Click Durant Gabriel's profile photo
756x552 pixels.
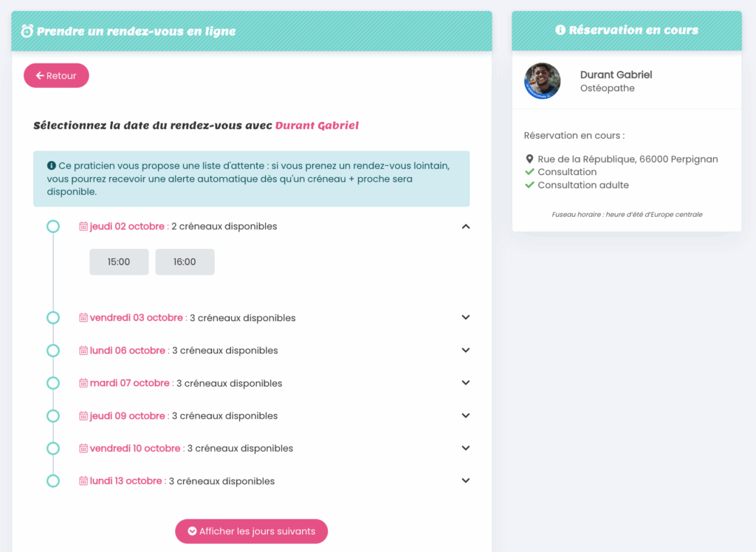(x=543, y=80)
